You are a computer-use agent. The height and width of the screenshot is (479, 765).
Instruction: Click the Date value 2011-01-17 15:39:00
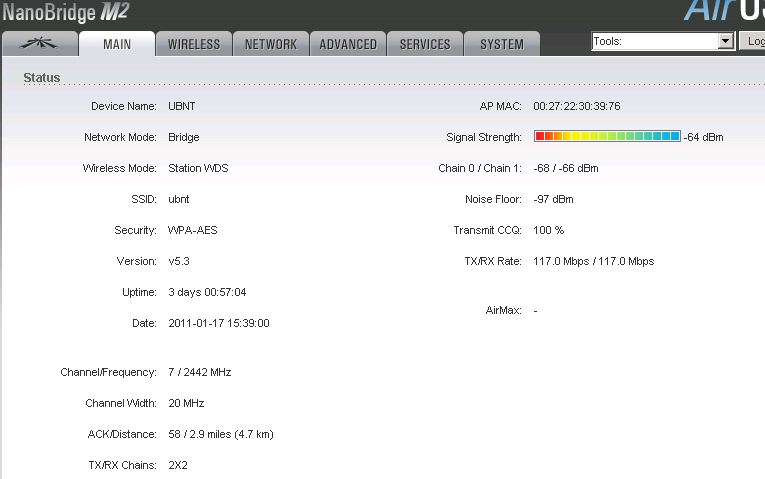coord(219,323)
